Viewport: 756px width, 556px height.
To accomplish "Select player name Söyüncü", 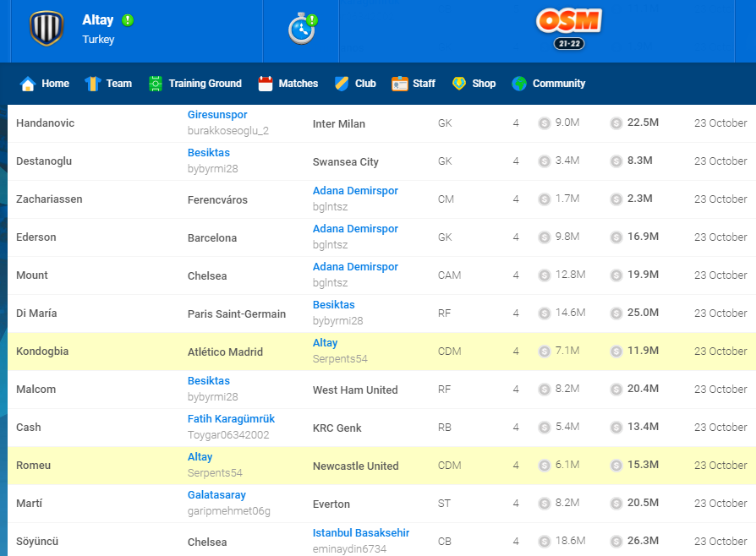I will 37,542.
